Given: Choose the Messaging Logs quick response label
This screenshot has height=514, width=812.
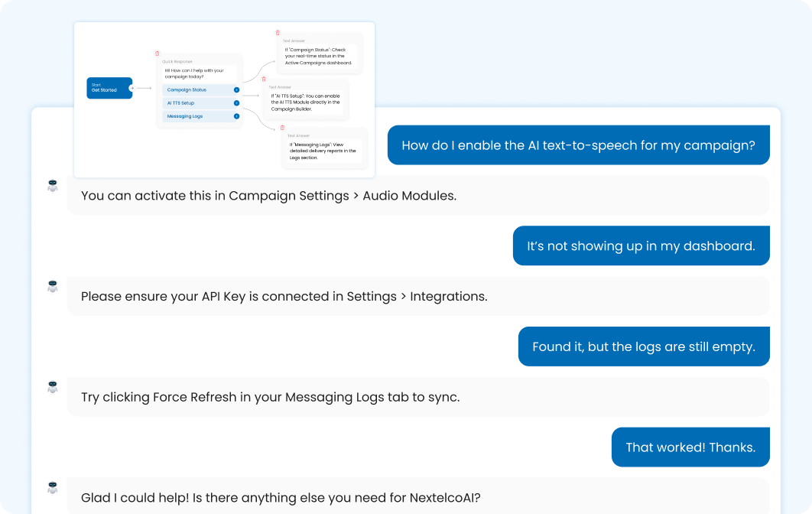Looking at the screenshot, I should coord(184,116).
